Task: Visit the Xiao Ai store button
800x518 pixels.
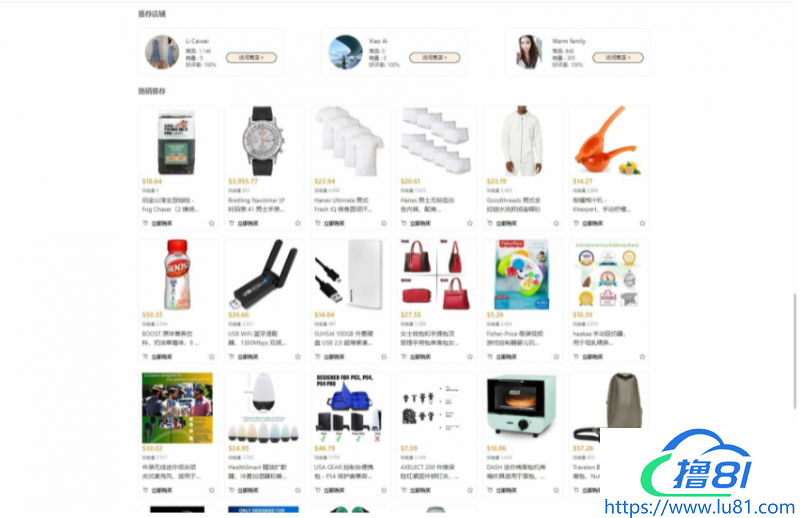Action: [435, 58]
